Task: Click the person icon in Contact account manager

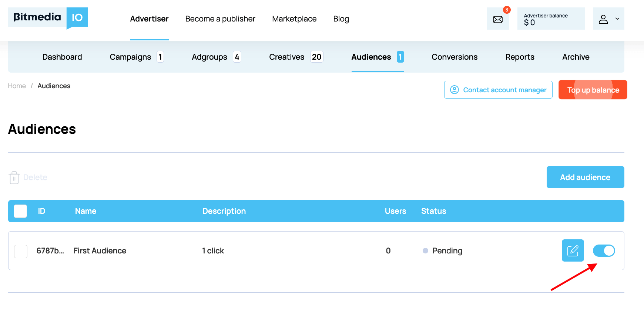Action: click(455, 90)
